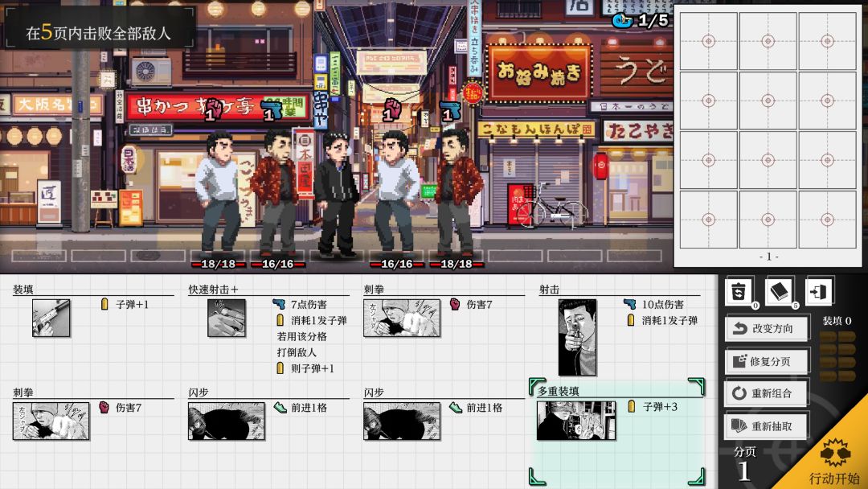Click the bird icon beside 1/5 counter
The image size is (868, 489).
(x=623, y=21)
